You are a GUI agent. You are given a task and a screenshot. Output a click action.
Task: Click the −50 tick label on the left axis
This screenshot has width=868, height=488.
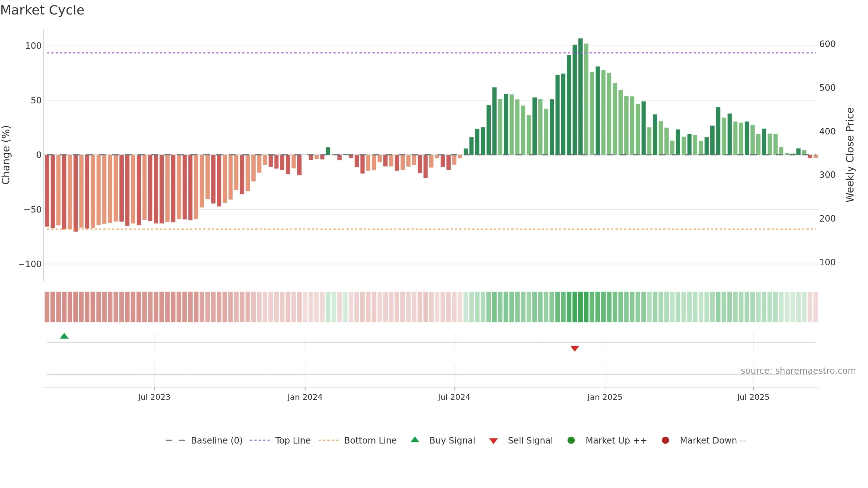(33, 210)
